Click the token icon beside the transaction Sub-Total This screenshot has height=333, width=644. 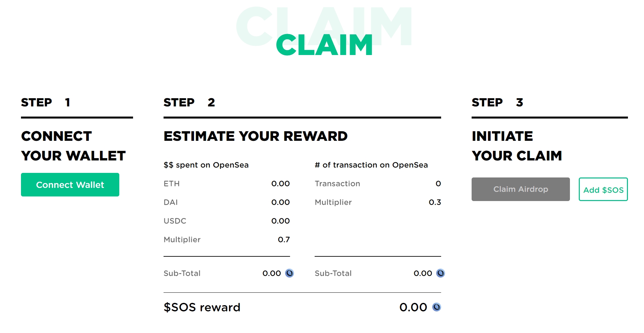[440, 273]
